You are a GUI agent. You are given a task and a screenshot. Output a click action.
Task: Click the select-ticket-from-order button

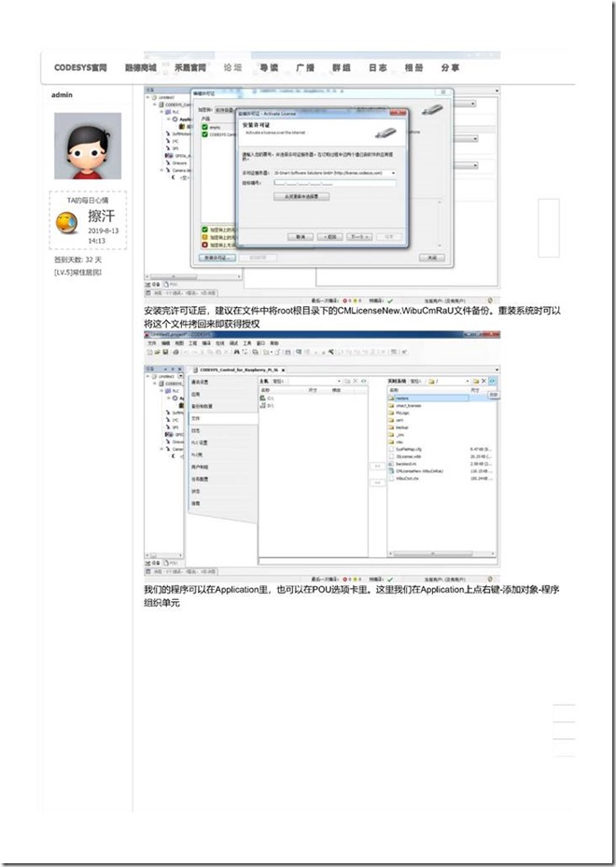point(301,196)
